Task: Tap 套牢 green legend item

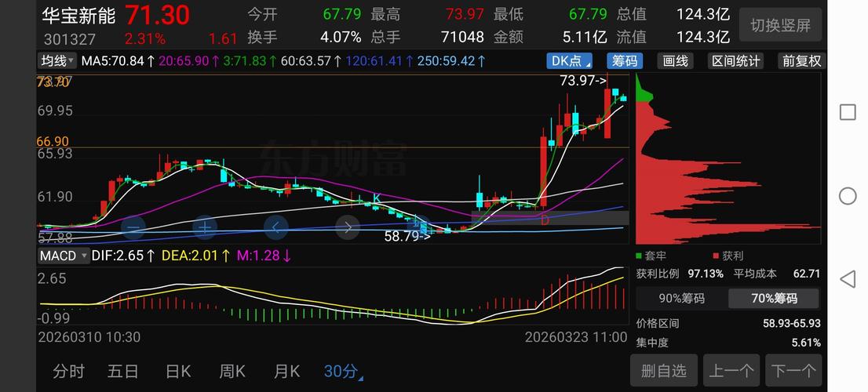Action: click(x=651, y=256)
